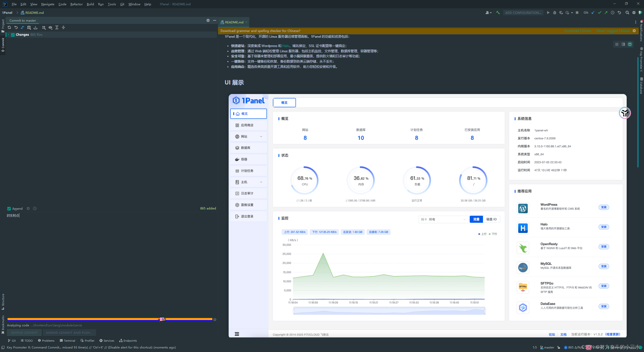Viewport: 644px width, 352px height.
Task: Toggle the Amend checkbox
Action: pos(9,208)
